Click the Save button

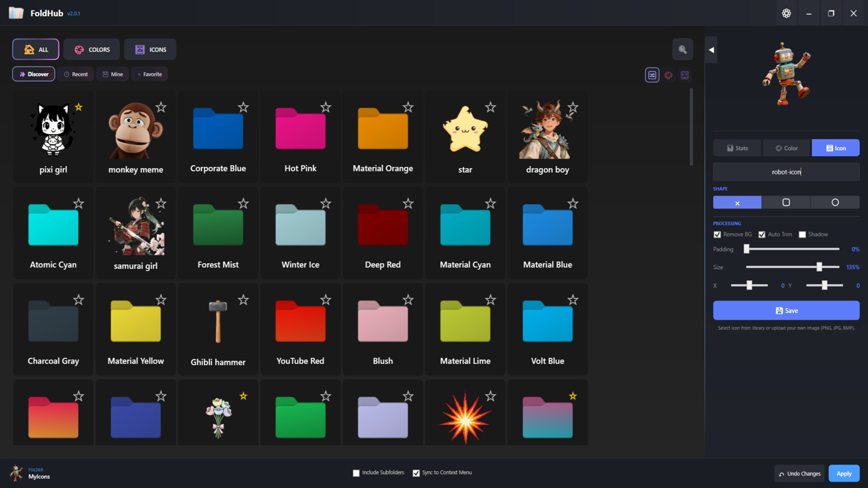coord(786,310)
